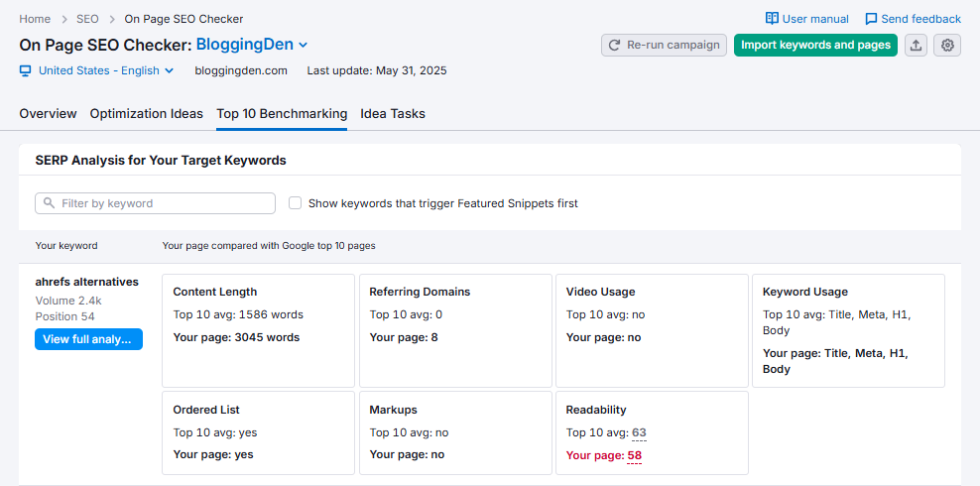Click the Video Usage card title
Image resolution: width=980 pixels, height=486 pixels.
pyautogui.click(x=601, y=292)
